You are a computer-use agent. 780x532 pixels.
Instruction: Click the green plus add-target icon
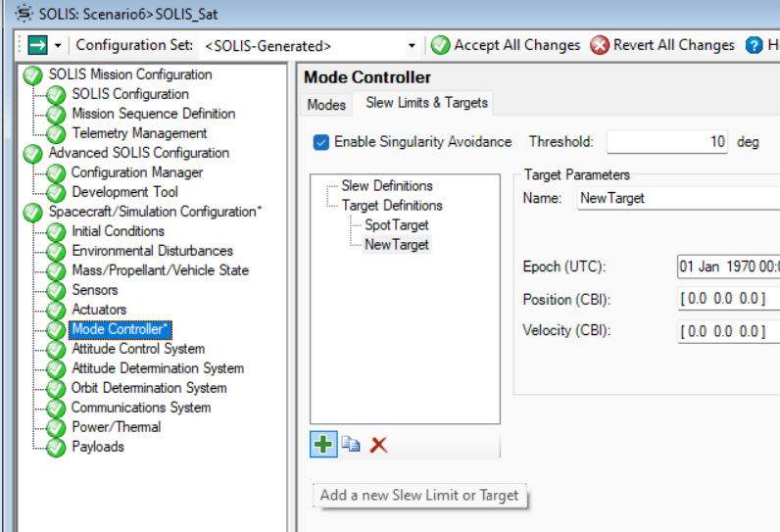[323, 444]
